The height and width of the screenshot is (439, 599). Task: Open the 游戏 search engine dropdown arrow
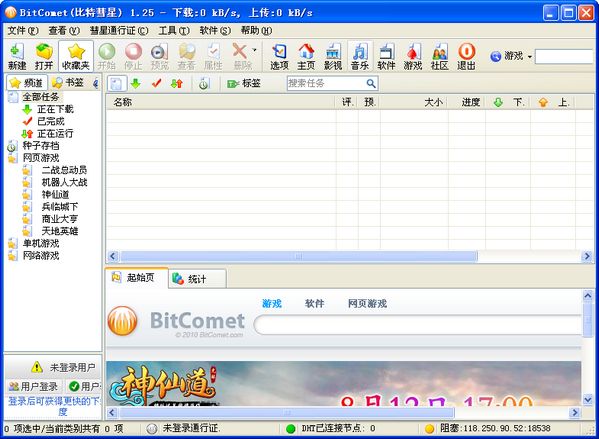pyautogui.click(x=529, y=57)
